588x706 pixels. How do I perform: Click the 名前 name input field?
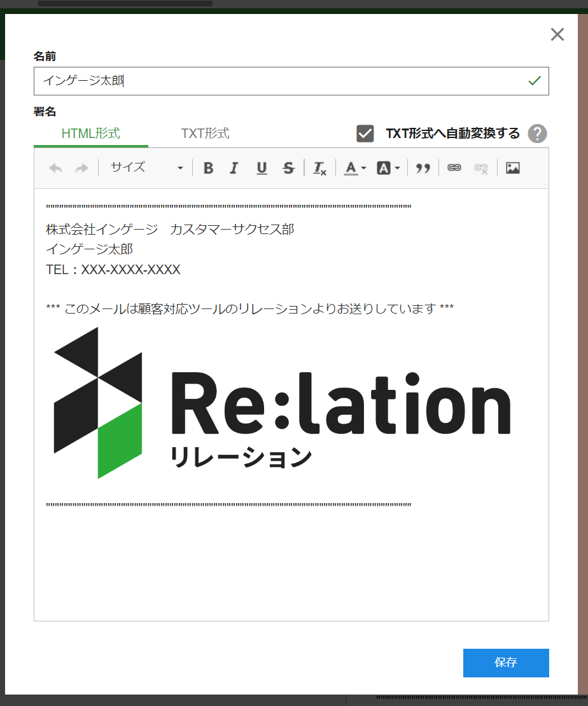pos(280,81)
